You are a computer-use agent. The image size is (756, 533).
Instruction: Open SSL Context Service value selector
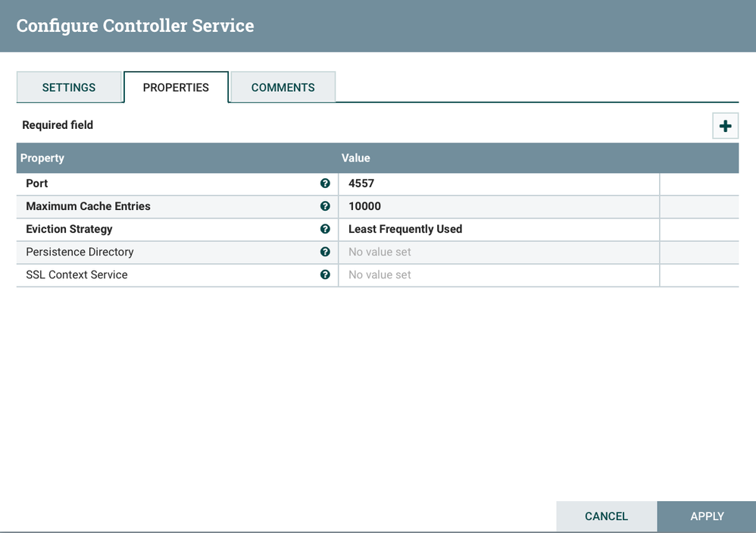499,274
